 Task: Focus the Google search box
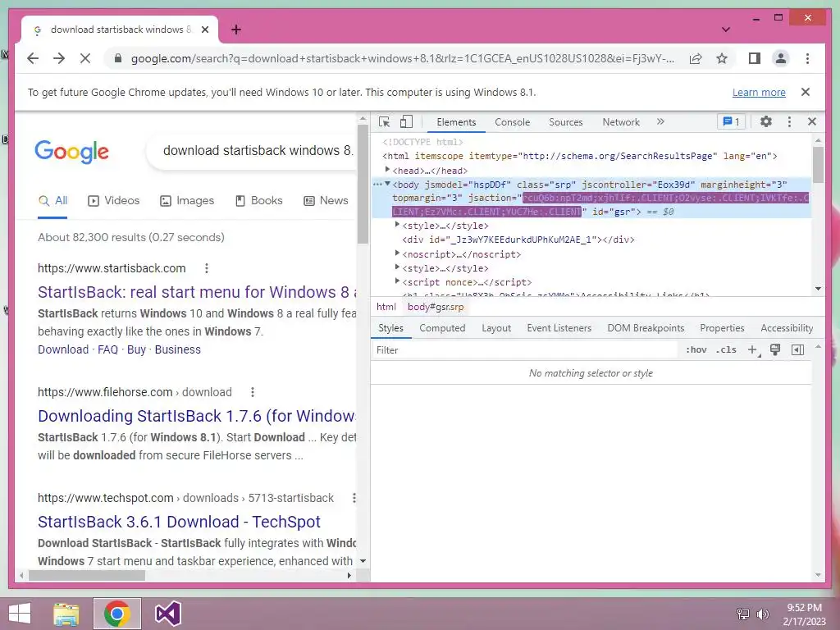pyautogui.click(x=252, y=151)
